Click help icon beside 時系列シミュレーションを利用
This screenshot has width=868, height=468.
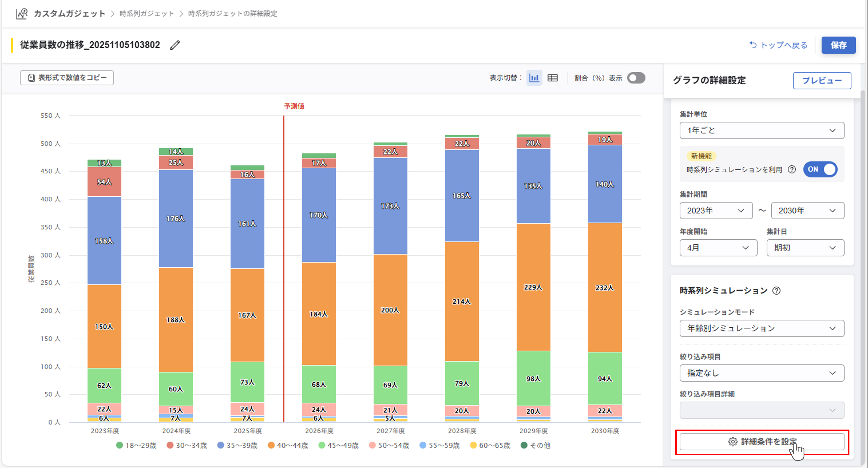click(792, 169)
